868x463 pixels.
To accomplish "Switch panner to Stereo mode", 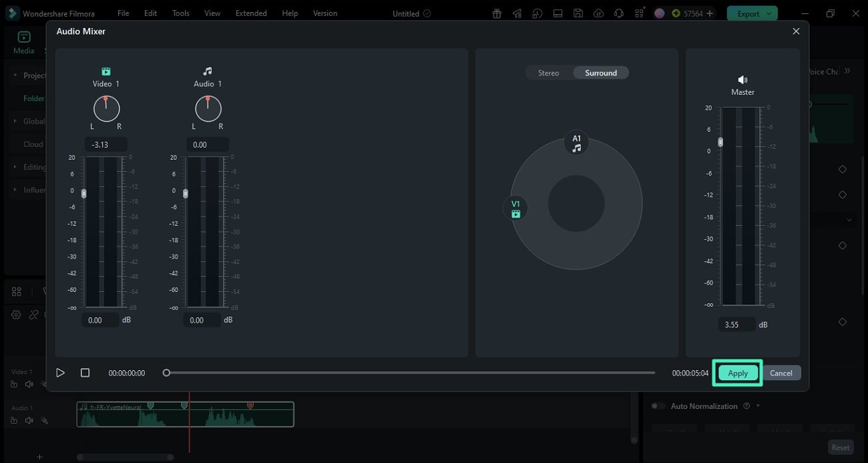I will tap(549, 73).
